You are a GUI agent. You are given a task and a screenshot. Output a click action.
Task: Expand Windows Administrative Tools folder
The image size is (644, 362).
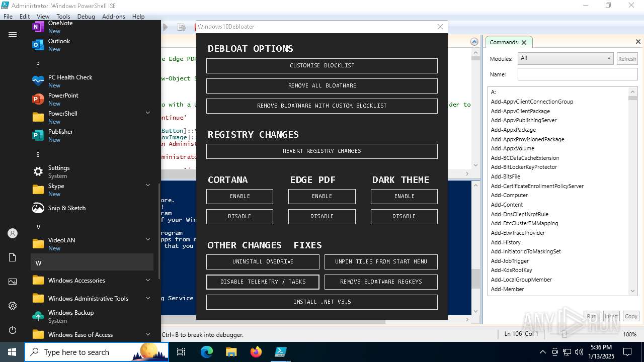148,298
